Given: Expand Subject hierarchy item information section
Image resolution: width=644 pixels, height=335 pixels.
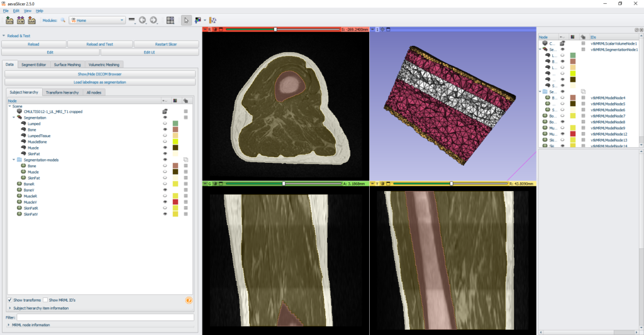Looking at the screenshot, I should click(x=9, y=308).
